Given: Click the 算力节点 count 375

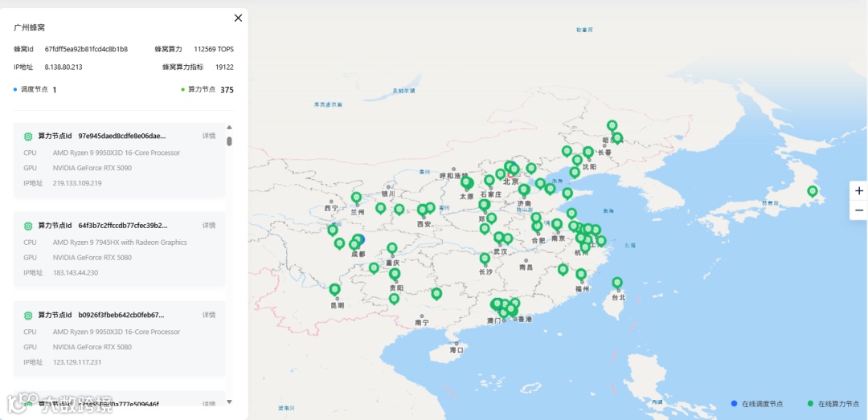Looking at the screenshot, I should (227, 90).
